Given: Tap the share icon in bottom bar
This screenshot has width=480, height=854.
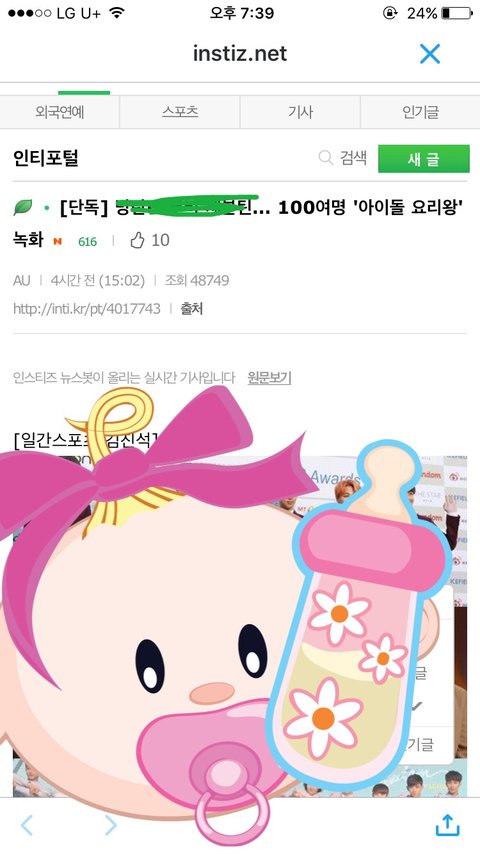Looking at the screenshot, I should pos(448,825).
